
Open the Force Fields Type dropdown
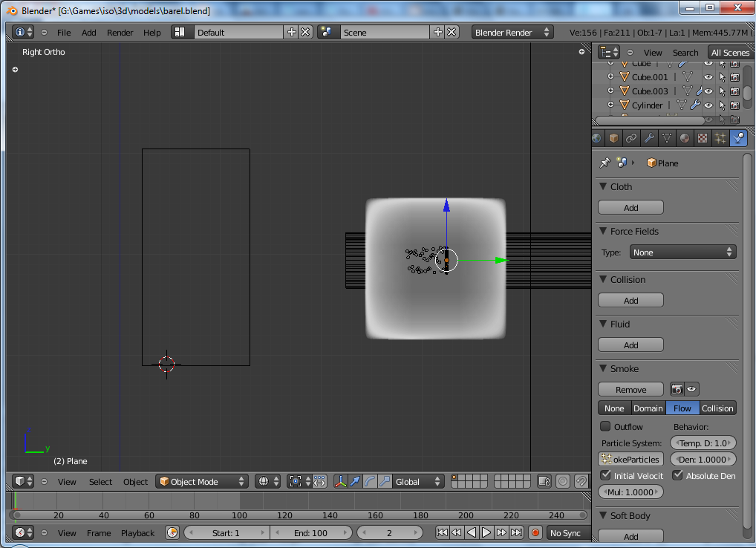682,252
